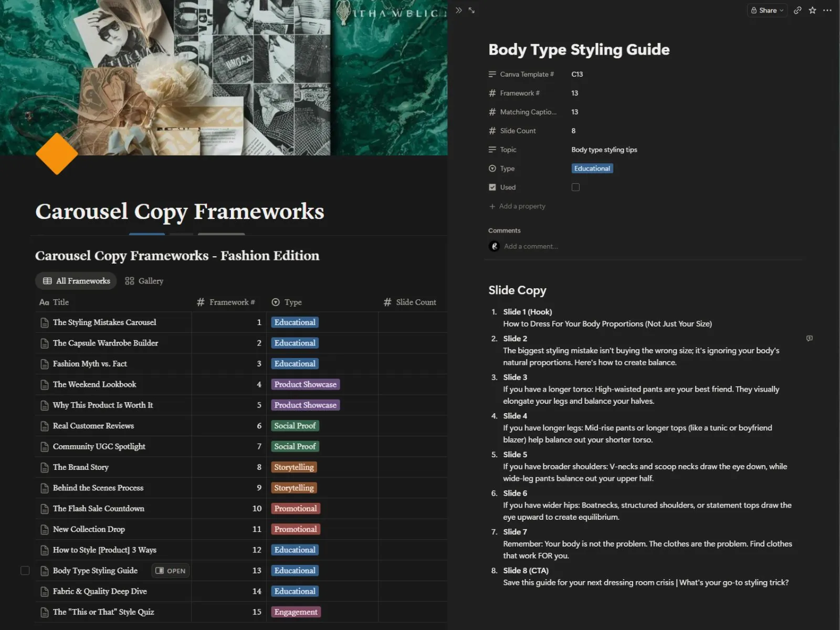Click 'Carousel Copy Frameworks - Fashion Edition' database title

(x=177, y=256)
